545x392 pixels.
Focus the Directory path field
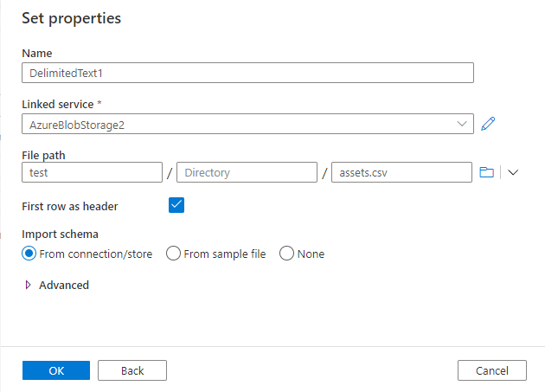click(x=247, y=172)
